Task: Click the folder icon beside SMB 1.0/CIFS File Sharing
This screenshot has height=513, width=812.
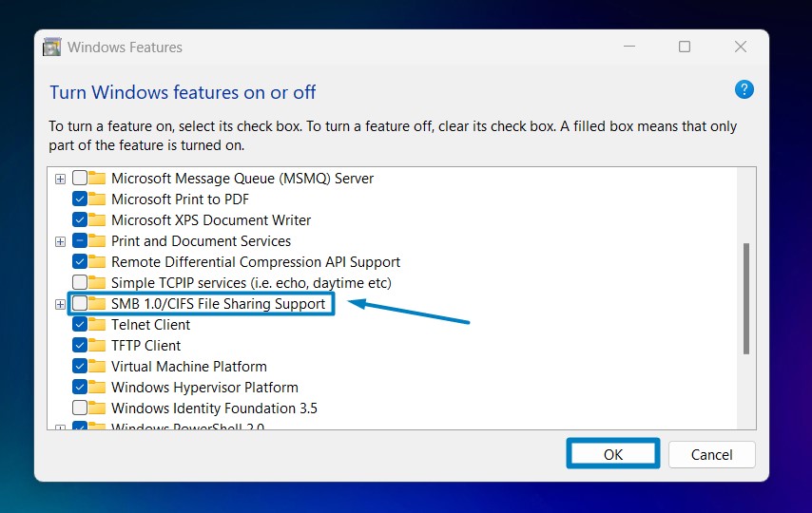Action: coord(97,303)
